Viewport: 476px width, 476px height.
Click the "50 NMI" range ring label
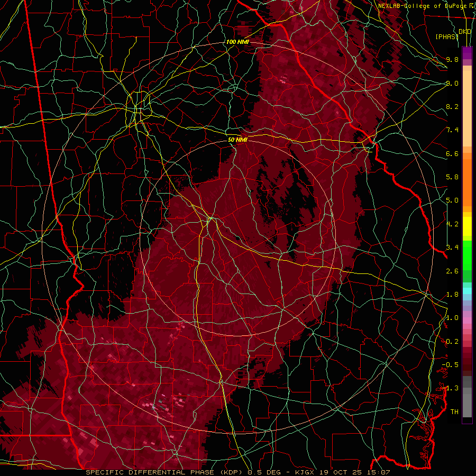pos(237,140)
